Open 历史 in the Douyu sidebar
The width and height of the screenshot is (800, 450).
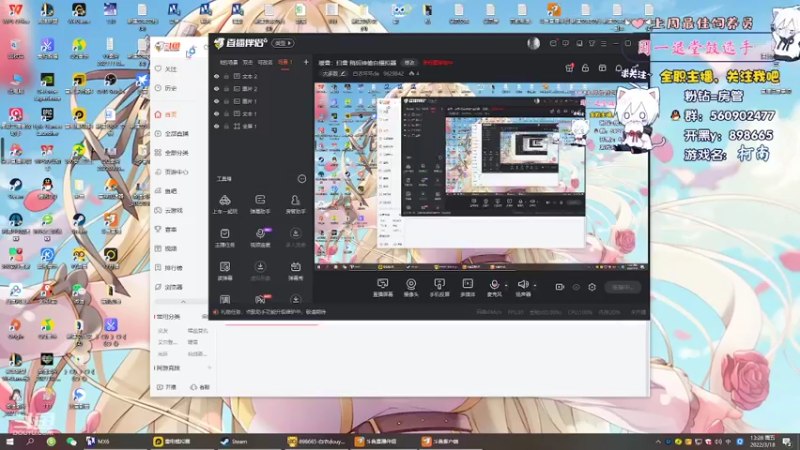[166, 88]
